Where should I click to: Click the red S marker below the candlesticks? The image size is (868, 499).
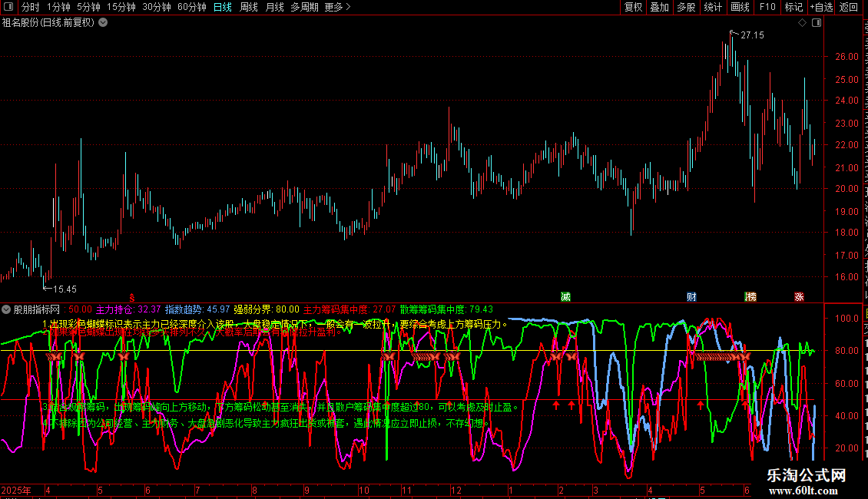132,298
